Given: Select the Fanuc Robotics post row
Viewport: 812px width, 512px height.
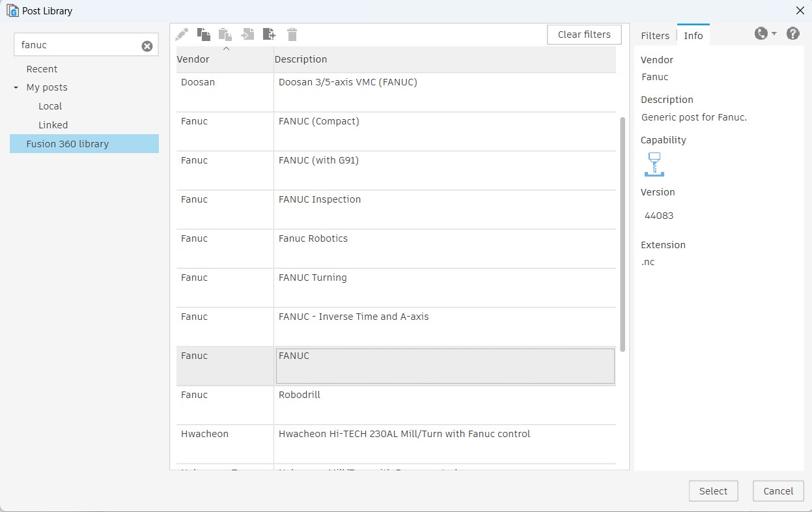Looking at the screenshot, I should click(x=391, y=248).
